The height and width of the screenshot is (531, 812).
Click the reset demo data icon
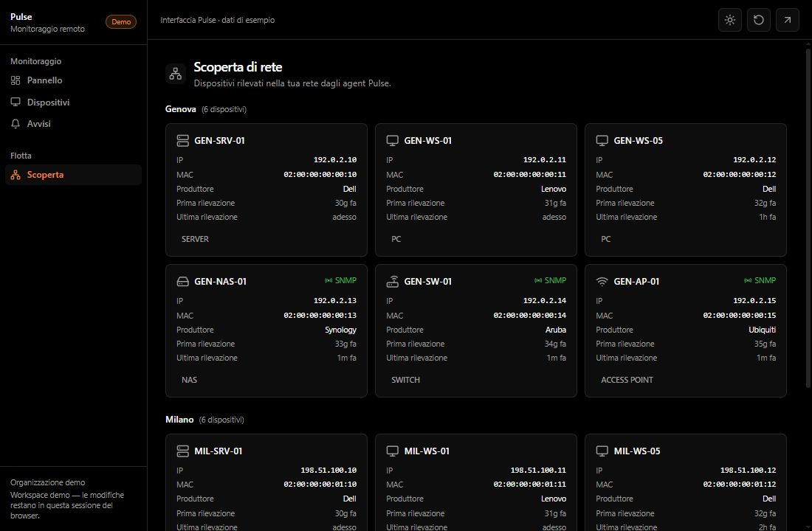pos(759,20)
